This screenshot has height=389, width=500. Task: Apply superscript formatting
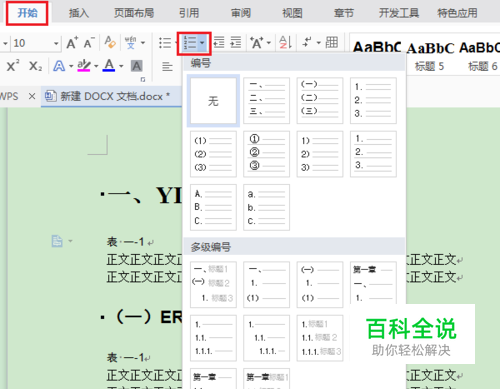(x=13, y=66)
